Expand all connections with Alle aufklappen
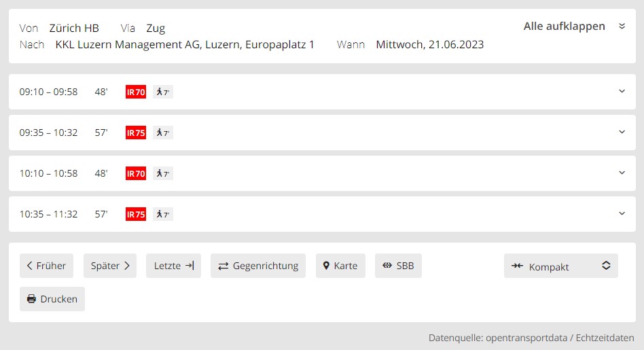 point(574,27)
